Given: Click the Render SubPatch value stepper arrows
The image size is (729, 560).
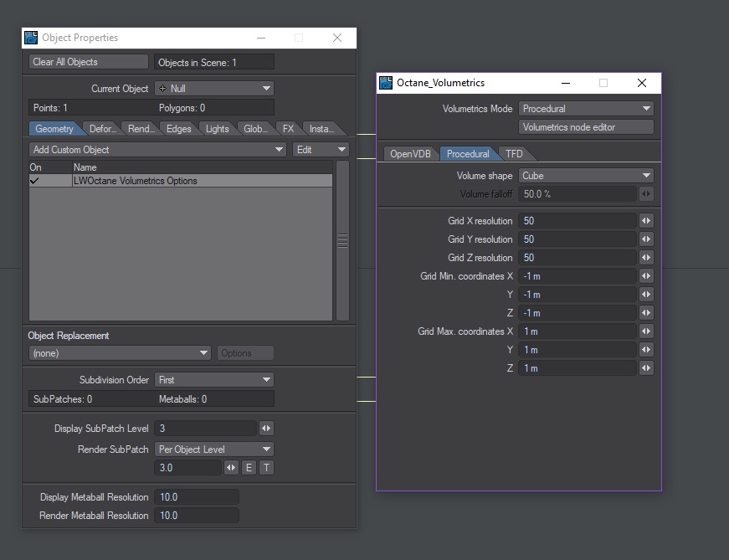Looking at the screenshot, I should click(231, 467).
